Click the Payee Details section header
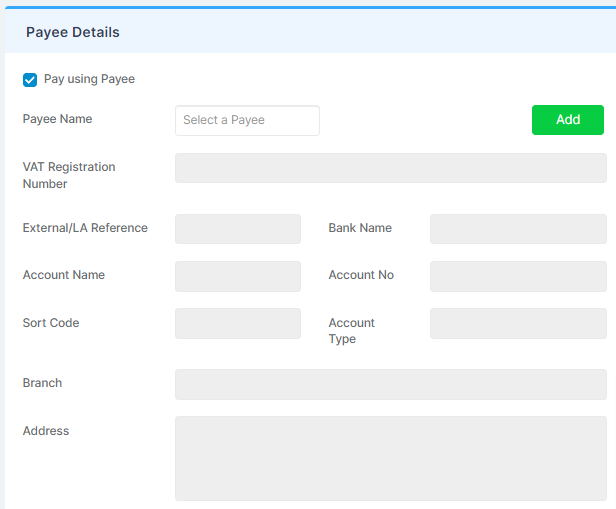This screenshot has height=509, width=616. pos(73,32)
